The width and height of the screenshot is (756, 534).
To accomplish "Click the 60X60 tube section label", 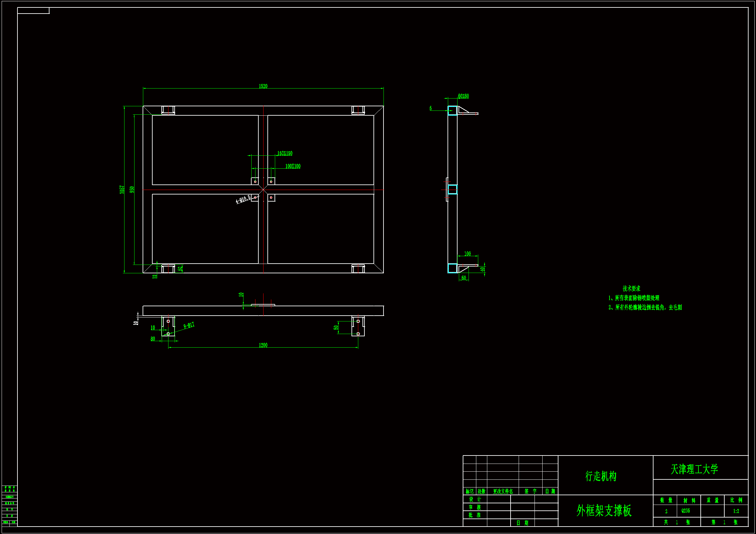I will click(x=463, y=96).
